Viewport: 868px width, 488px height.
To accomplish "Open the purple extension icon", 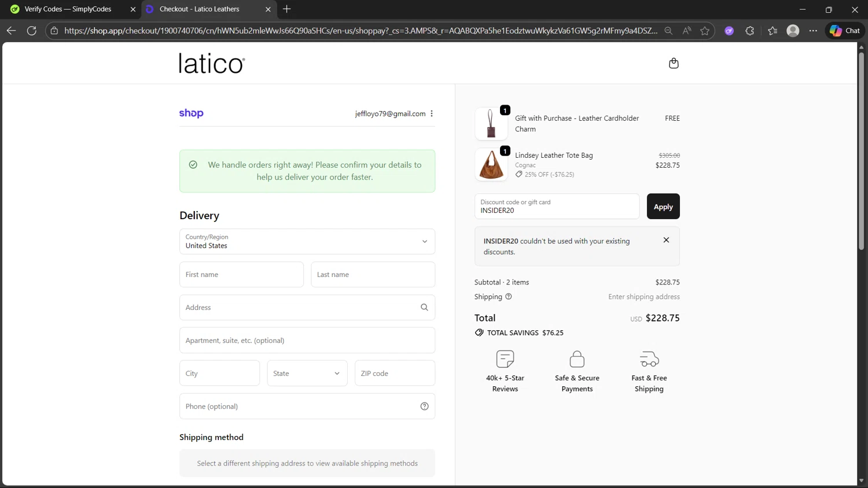I will point(729,31).
